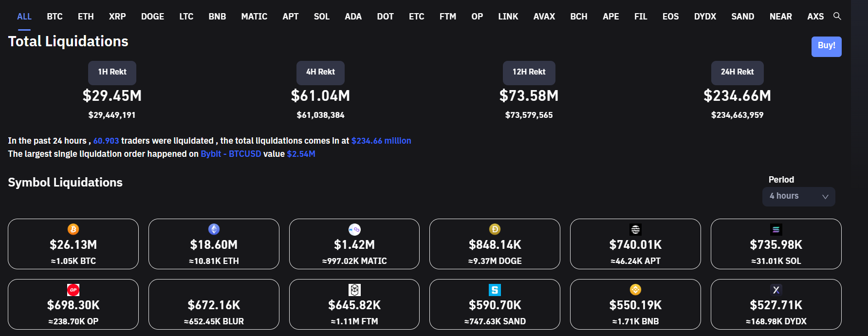
Task: Click the Fantom FTM coin icon
Action: [x=354, y=290]
